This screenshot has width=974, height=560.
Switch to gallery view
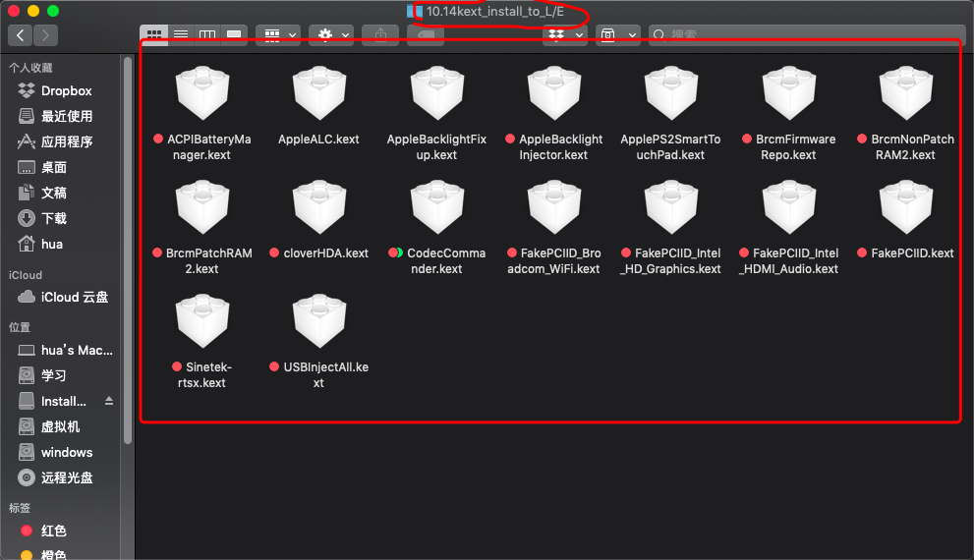(234, 34)
